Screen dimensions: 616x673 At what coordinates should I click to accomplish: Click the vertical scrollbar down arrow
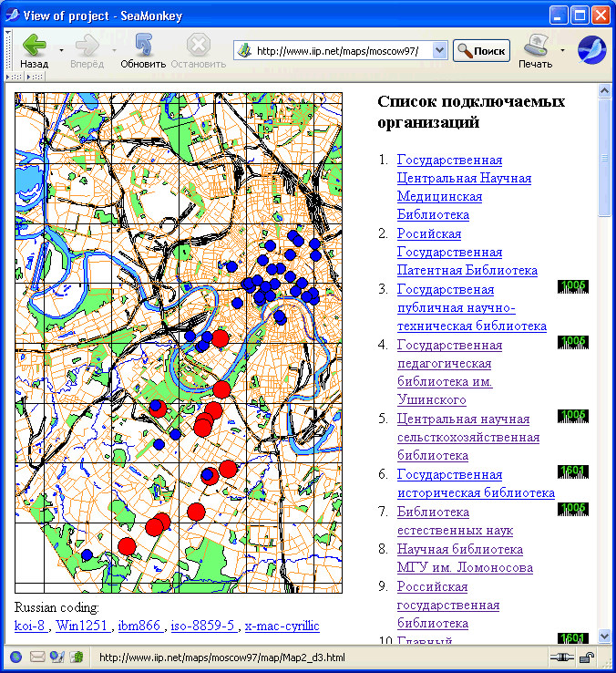coord(605,637)
